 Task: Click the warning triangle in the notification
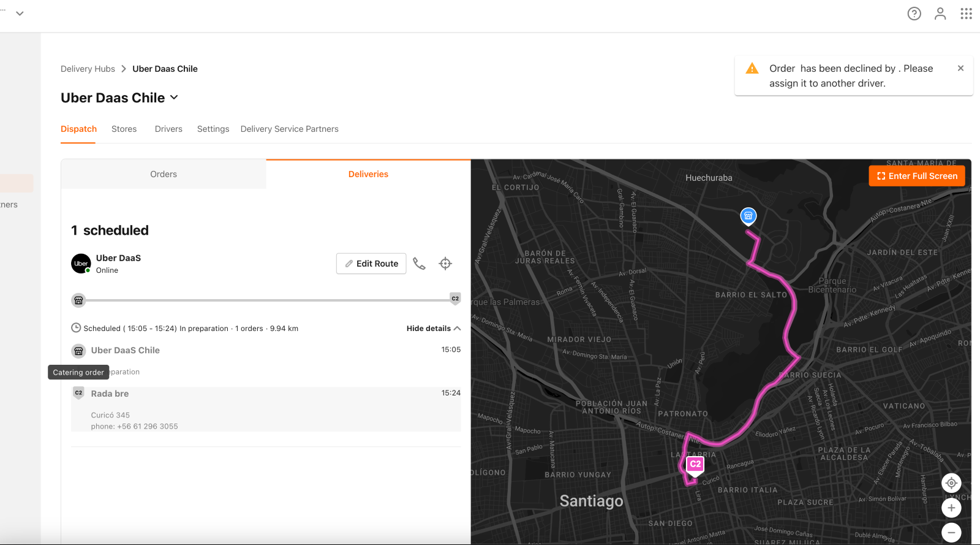[752, 69]
